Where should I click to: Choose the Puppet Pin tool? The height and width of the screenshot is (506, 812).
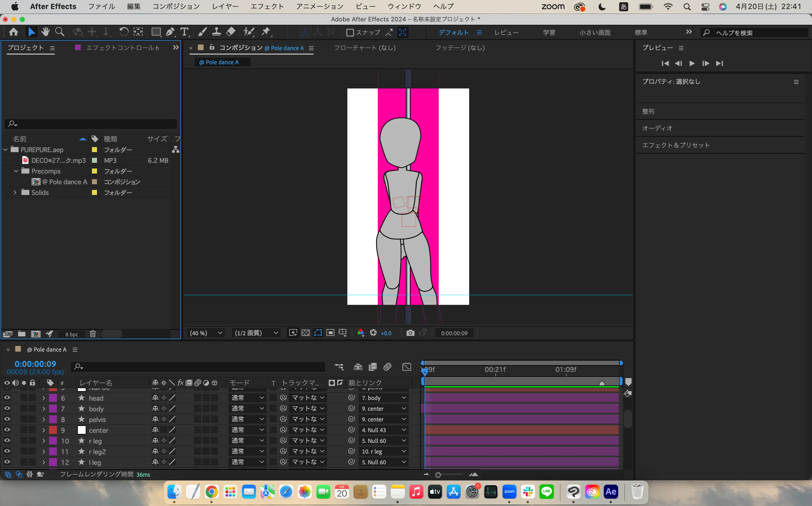266,32
